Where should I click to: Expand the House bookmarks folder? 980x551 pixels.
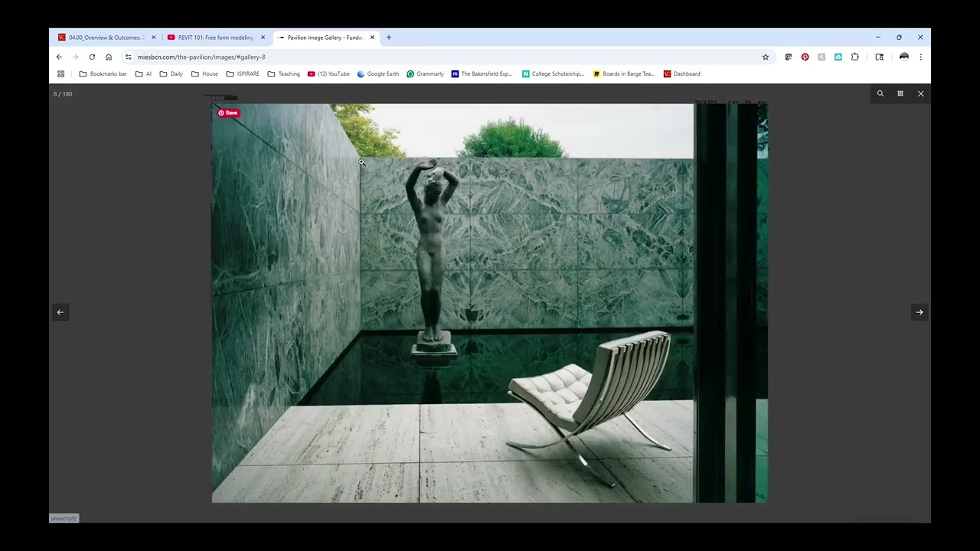pyautogui.click(x=204, y=74)
